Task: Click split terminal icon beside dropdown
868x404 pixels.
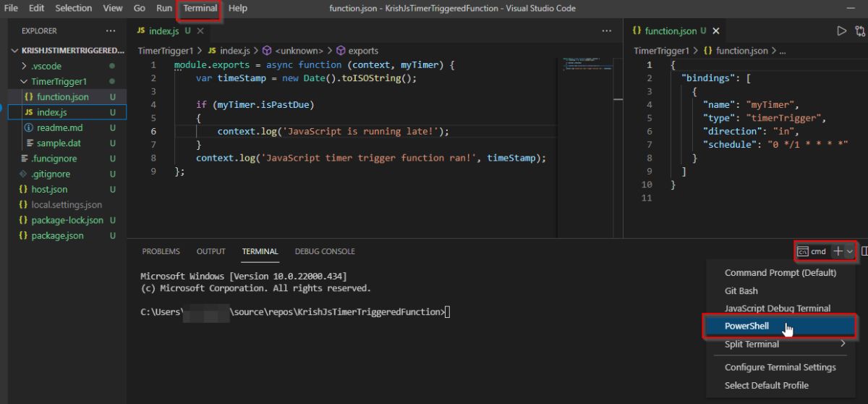Action: pyautogui.click(x=864, y=251)
